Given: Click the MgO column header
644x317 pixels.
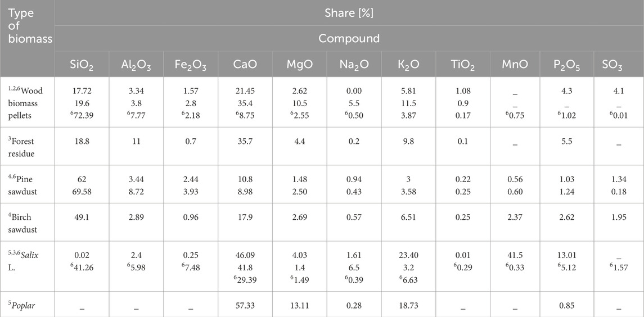Looking at the screenshot, I should 299,64.
